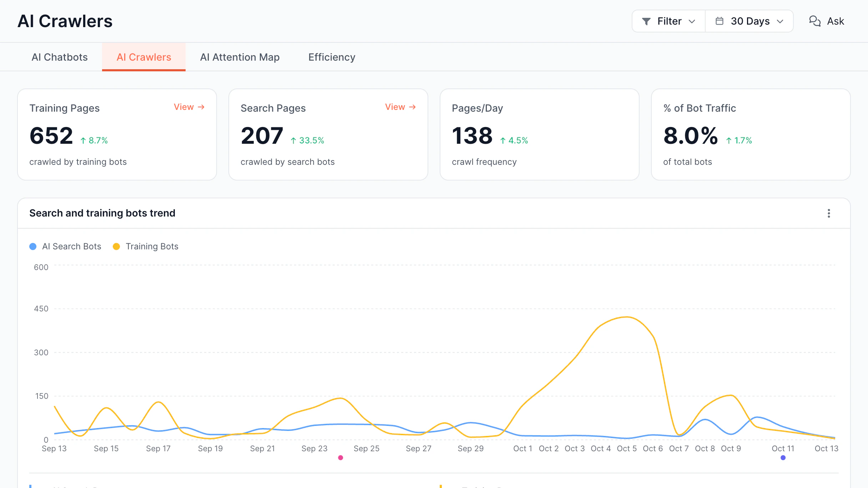Go to the Efficiency tab
868x488 pixels.
coord(332,57)
